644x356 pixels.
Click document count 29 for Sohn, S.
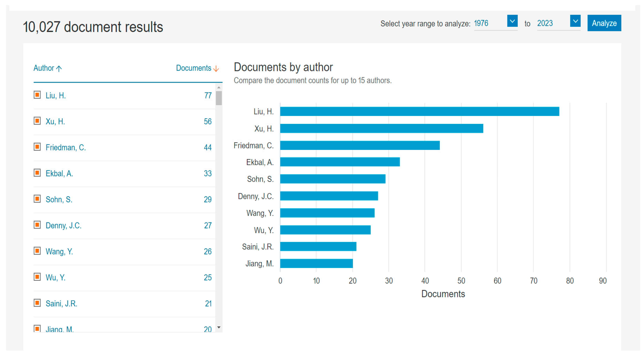click(208, 199)
